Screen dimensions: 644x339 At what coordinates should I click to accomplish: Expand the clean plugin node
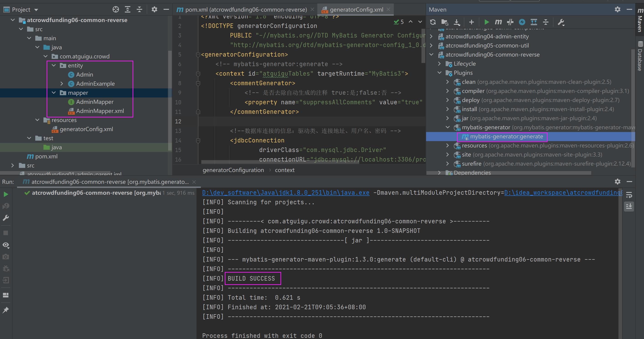coord(447,82)
